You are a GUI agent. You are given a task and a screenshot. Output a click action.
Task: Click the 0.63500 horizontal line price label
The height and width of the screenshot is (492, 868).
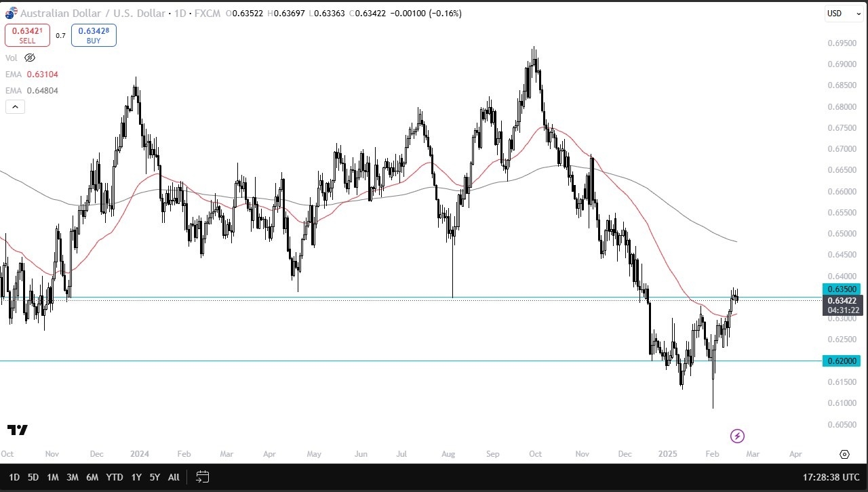(842, 289)
